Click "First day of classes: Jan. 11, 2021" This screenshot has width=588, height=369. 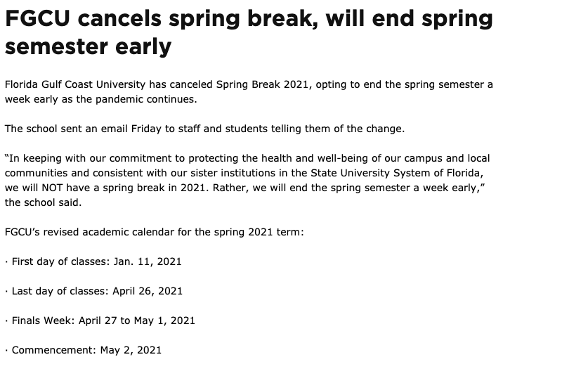click(96, 261)
